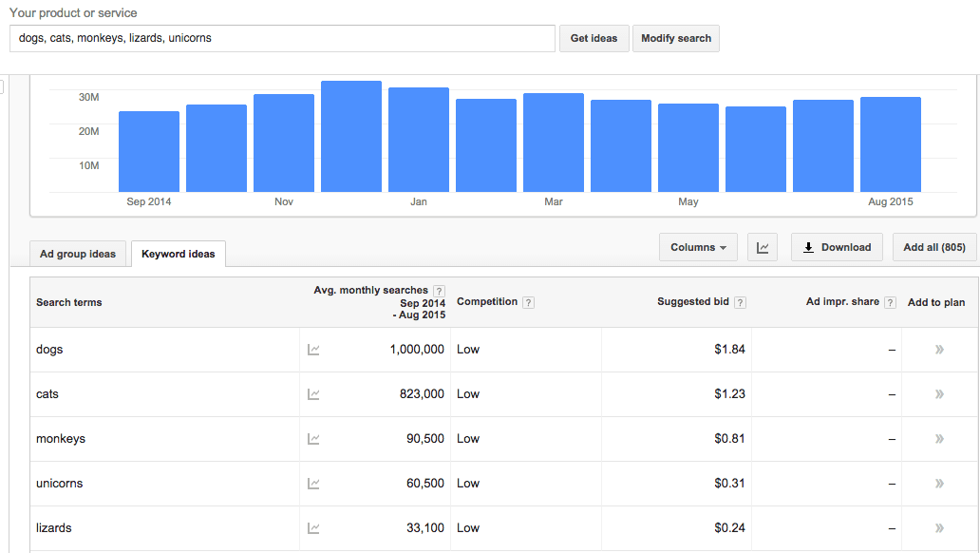Screen dimensions: 980x553
Task: Open the trend chart icon for lizards
Action: [x=313, y=528]
